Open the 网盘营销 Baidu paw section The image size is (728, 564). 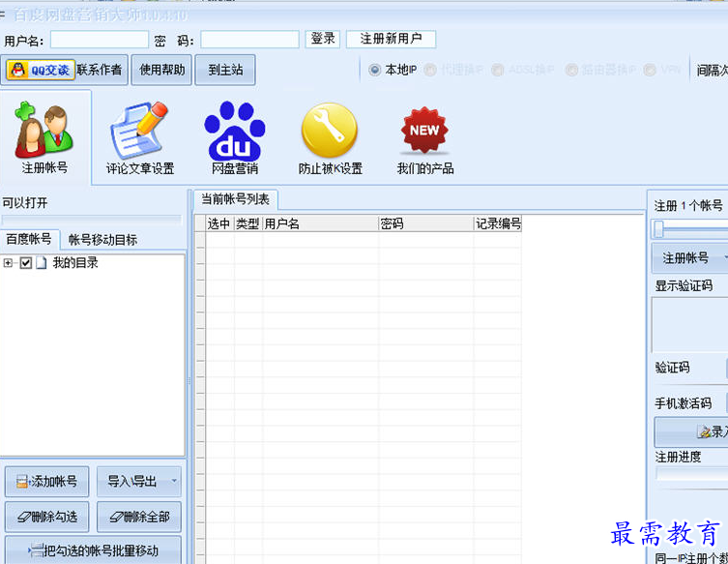(x=235, y=138)
